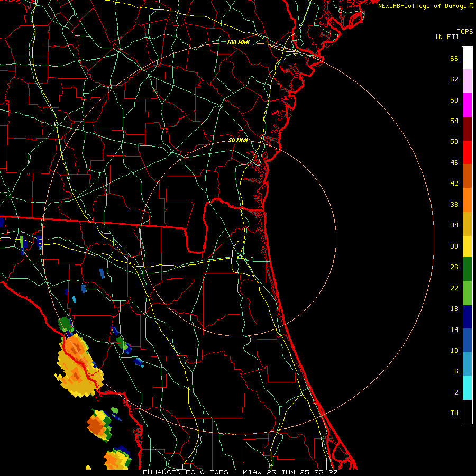This screenshot has height=476, width=476.
Task: Click the legend value 6
Action: (x=456, y=371)
